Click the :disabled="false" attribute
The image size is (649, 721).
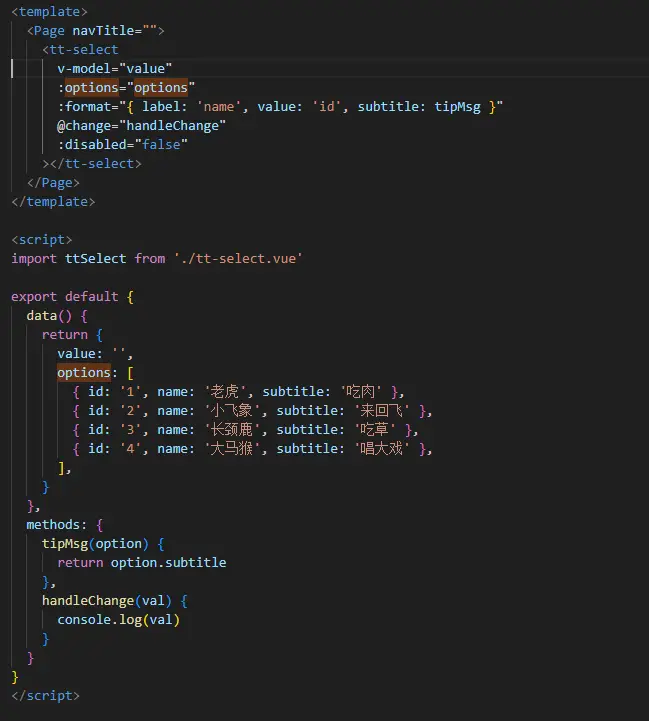pos(122,145)
